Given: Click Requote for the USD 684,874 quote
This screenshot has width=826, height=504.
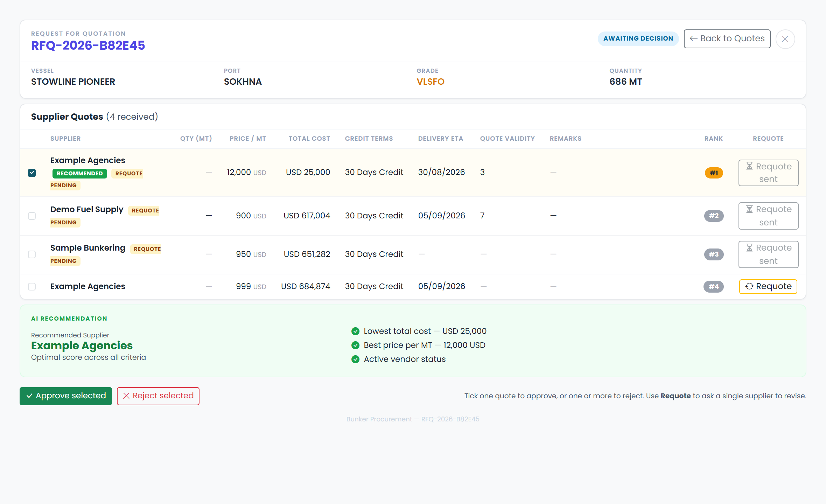Looking at the screenshot, I should 768,287.
